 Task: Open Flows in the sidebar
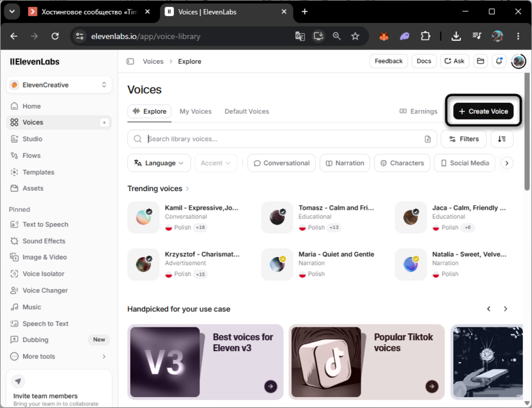(59, 155)
